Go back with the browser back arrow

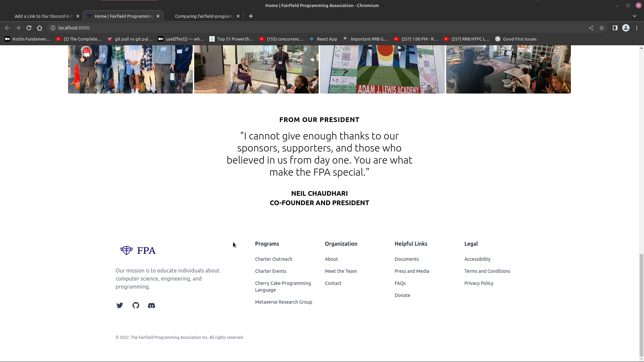coord(7,28)
